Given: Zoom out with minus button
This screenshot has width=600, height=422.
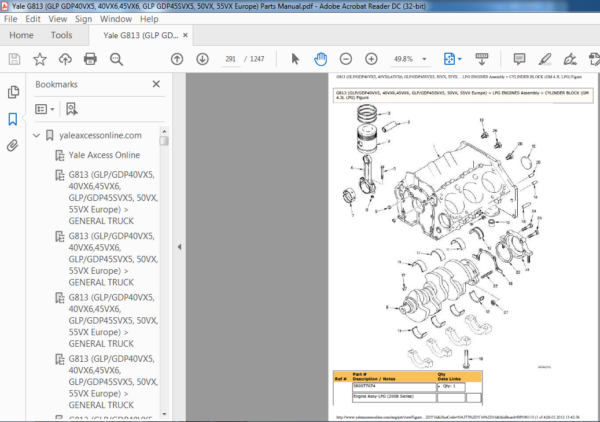Looking at the screenshot, I should (346, 59).
